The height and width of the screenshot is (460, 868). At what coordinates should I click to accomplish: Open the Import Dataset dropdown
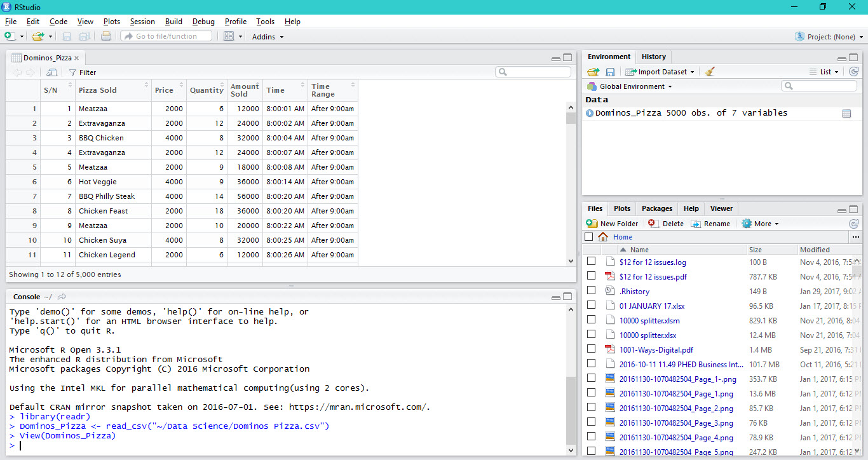(x=660, y=71)
